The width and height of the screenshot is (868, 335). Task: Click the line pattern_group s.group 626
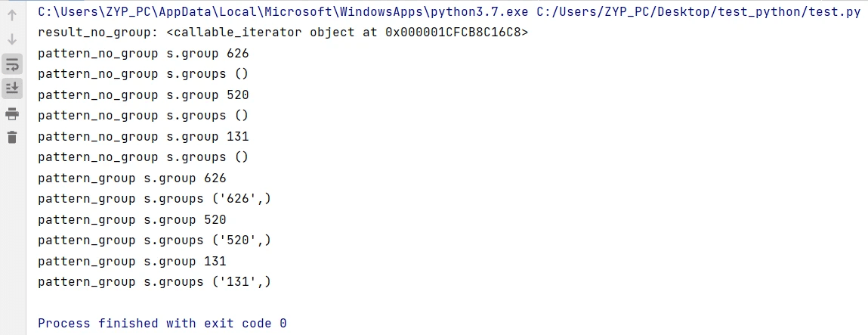[132, 178]
